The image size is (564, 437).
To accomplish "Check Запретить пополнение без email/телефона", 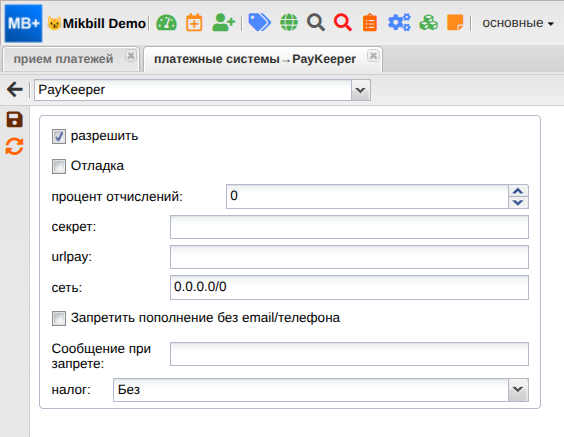I will [x=59, y=318].
